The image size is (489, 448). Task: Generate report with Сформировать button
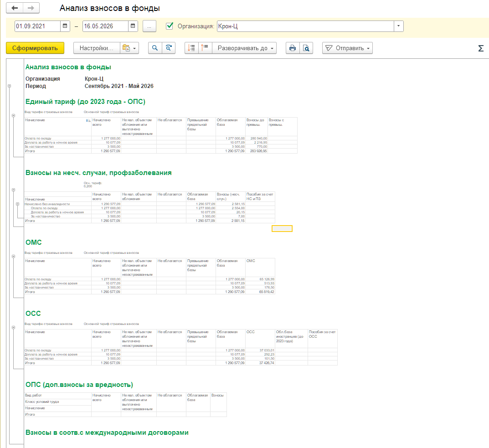(35, 48)
